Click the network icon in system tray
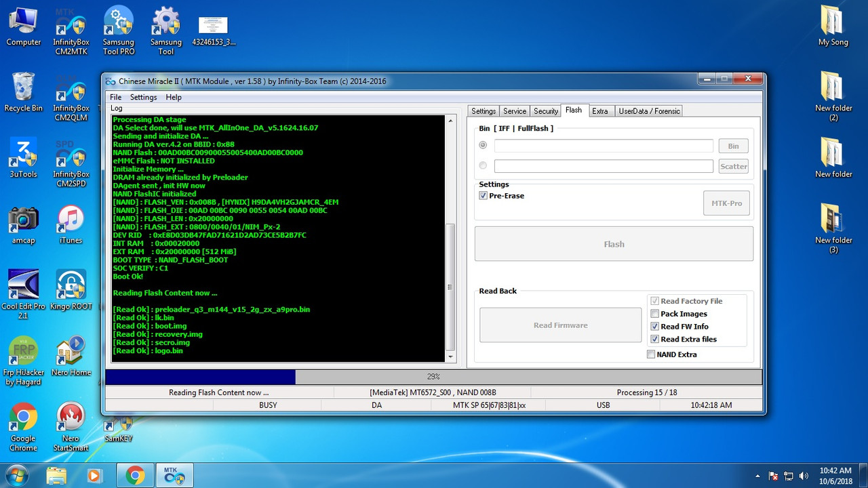868x488 pixels. coord(789,476)
